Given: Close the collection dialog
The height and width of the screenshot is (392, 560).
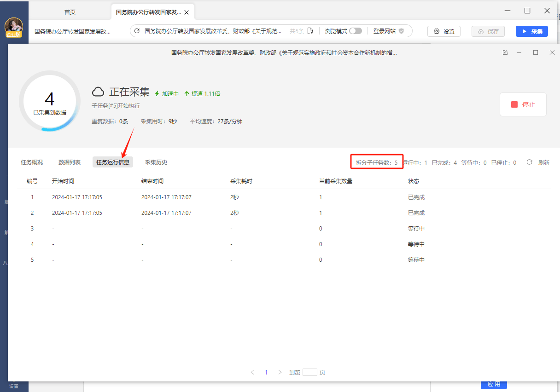Looking at the screenshot, I should [552, 53].
